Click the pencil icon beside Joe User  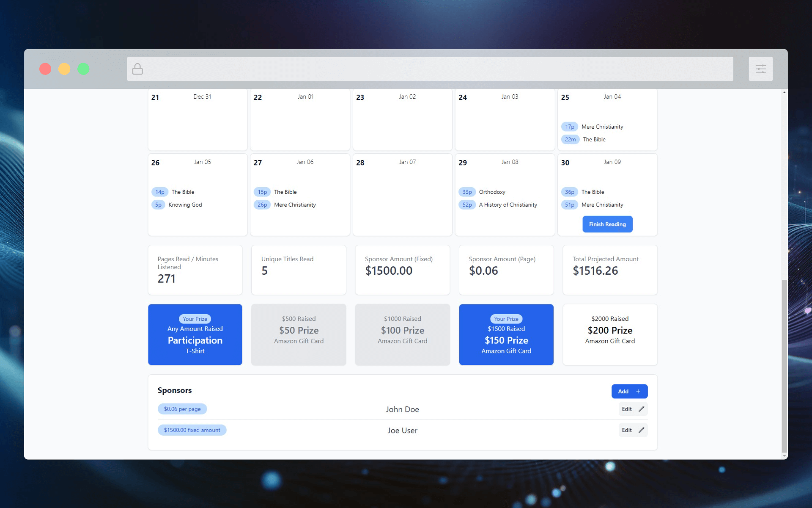point(641,430)
